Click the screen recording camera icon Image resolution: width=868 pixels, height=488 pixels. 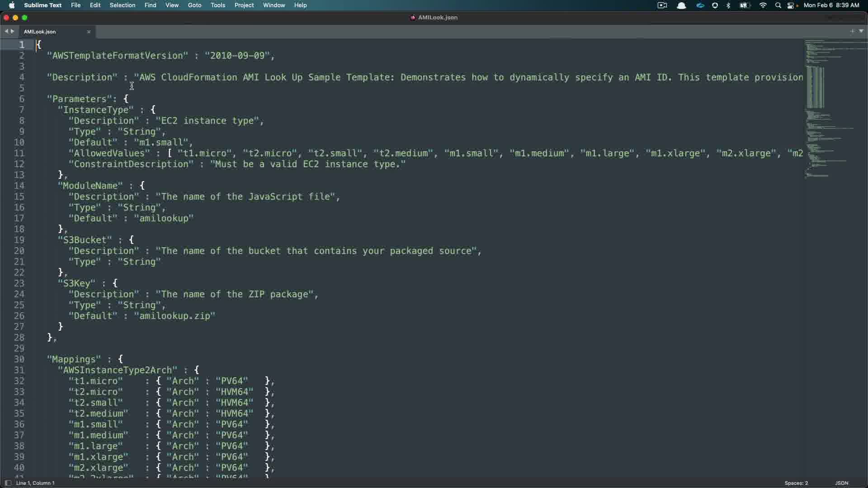point(662,5)
